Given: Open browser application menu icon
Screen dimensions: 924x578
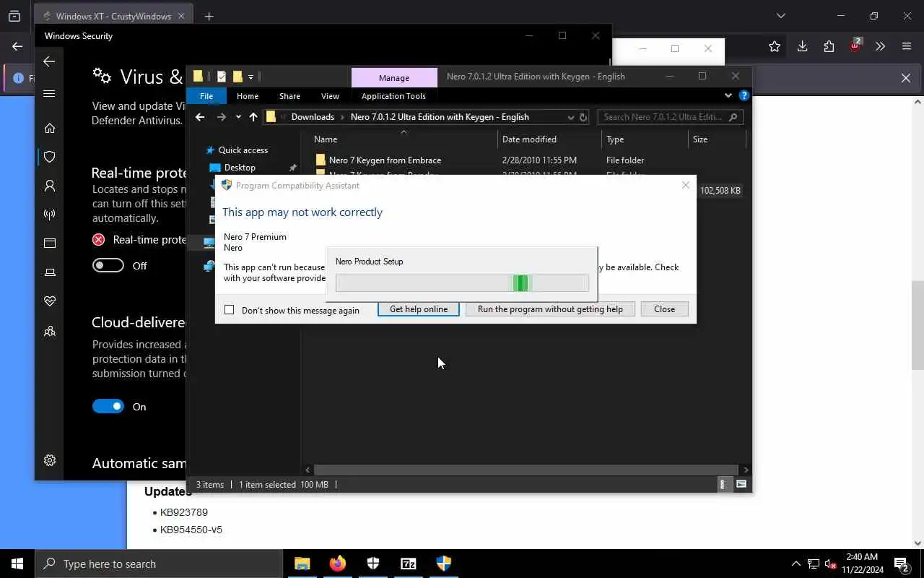Looking at the screenshot, I should [x=907, y=46].
